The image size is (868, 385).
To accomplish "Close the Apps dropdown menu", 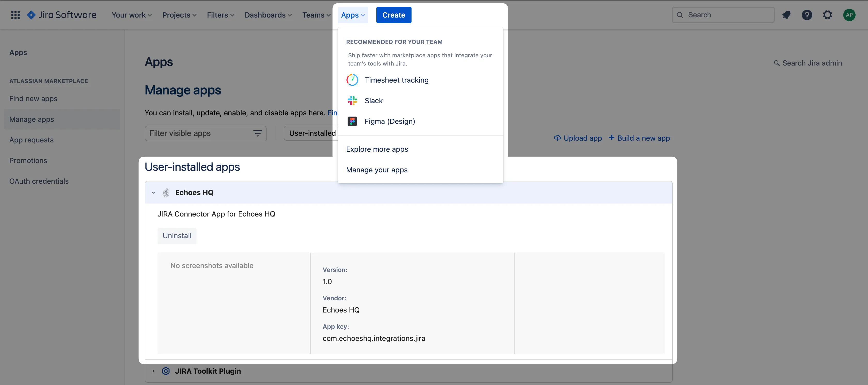I will 353,15.
